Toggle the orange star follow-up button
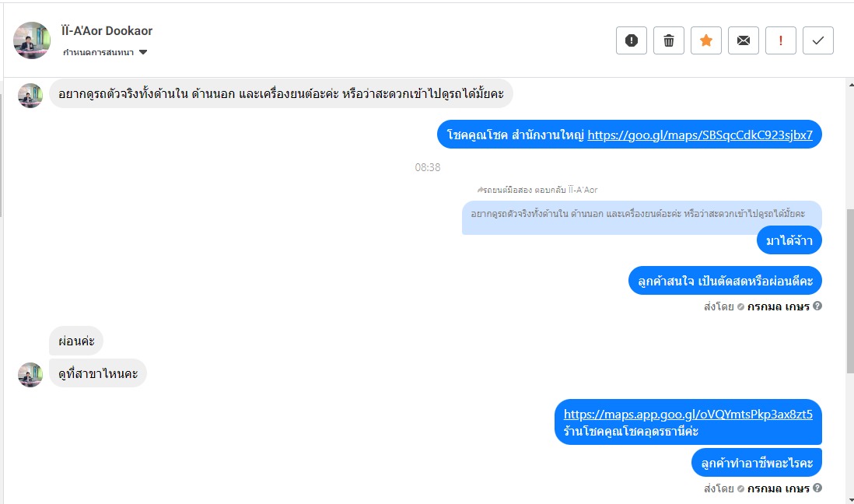The image size is (854, 504). [706, 40]
